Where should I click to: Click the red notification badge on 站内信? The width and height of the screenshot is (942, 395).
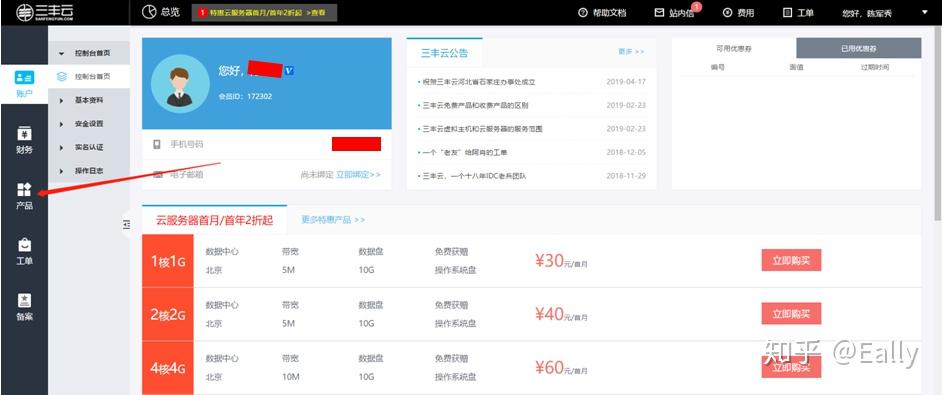coord(696,7)
